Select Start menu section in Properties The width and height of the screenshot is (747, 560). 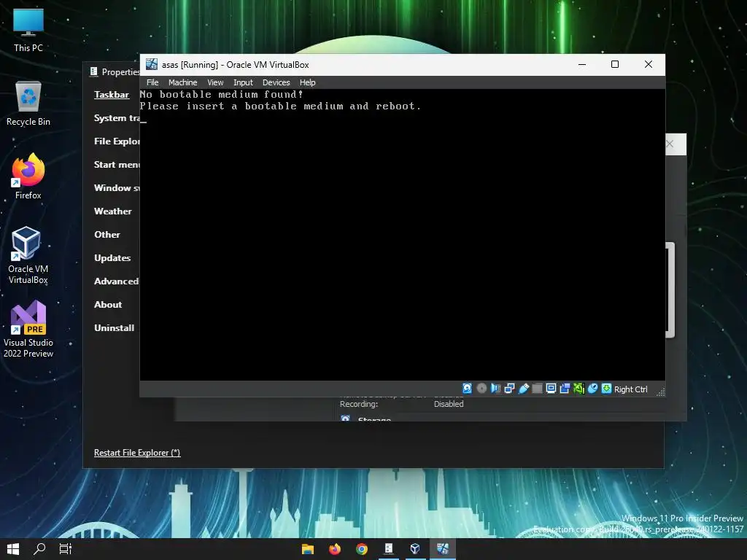tap(117, 164)
